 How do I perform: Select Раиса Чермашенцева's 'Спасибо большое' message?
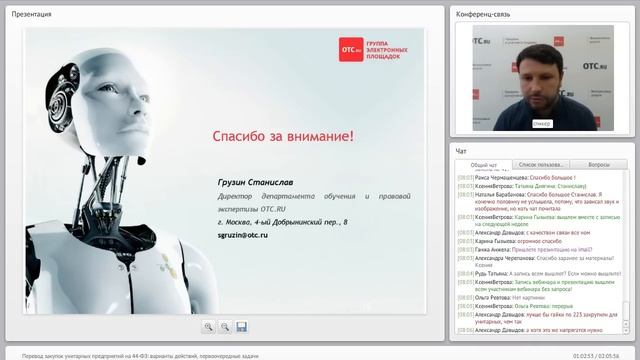click(x=517, y=178)
